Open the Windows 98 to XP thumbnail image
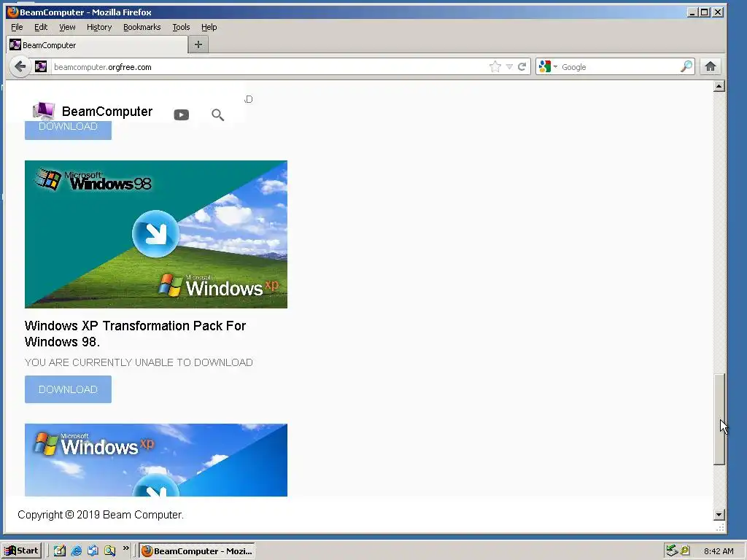Image resolution: width=747 pixels, height=560 pixels. (x=156, y=234)
